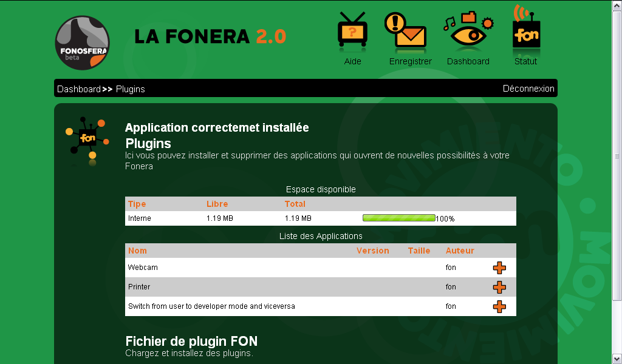Go to the Dashboard label in header
This screenshot has height=364, width=622.
(x=468, y=61)
